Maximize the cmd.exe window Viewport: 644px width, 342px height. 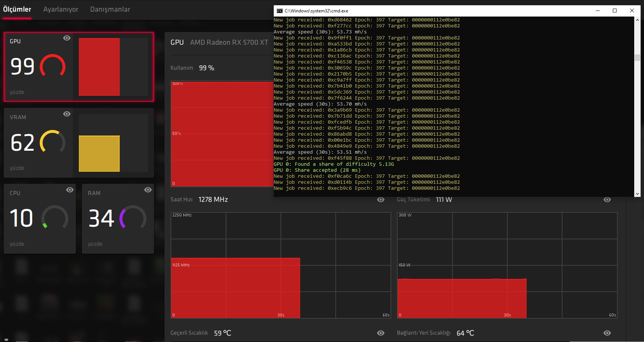pos(615,11)
